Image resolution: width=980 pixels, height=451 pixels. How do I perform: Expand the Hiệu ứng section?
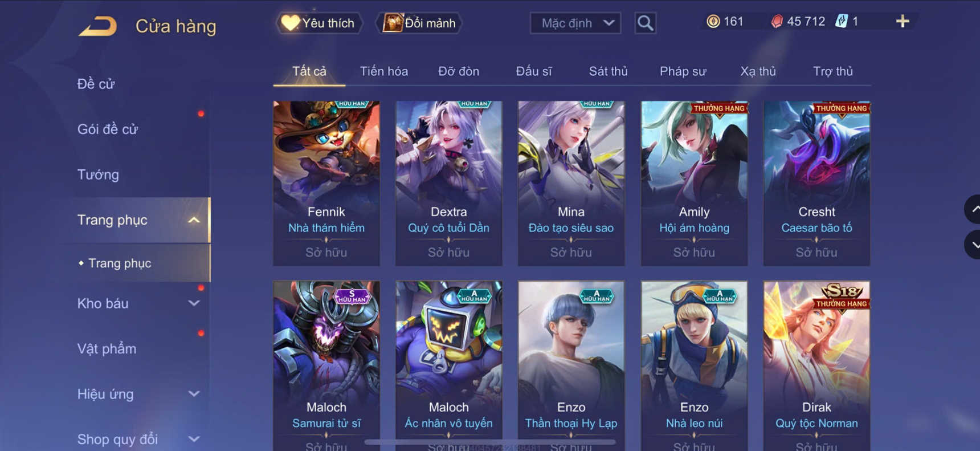coord(194,394)
